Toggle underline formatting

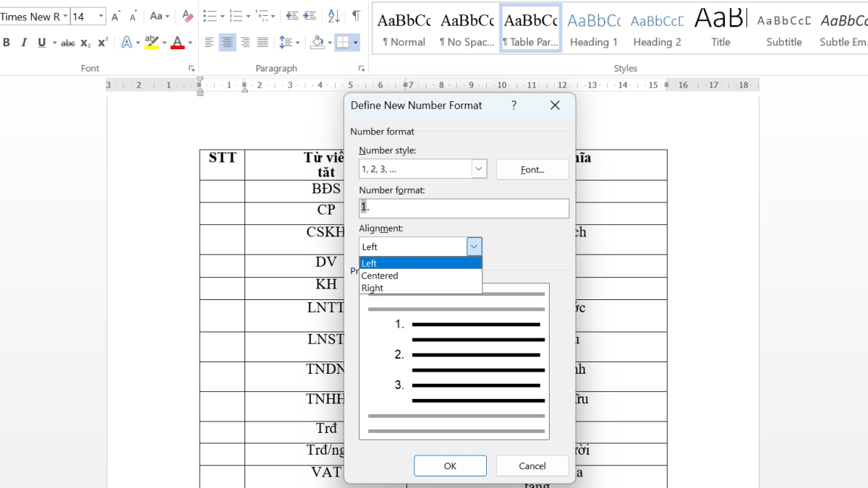click(41, 43)
